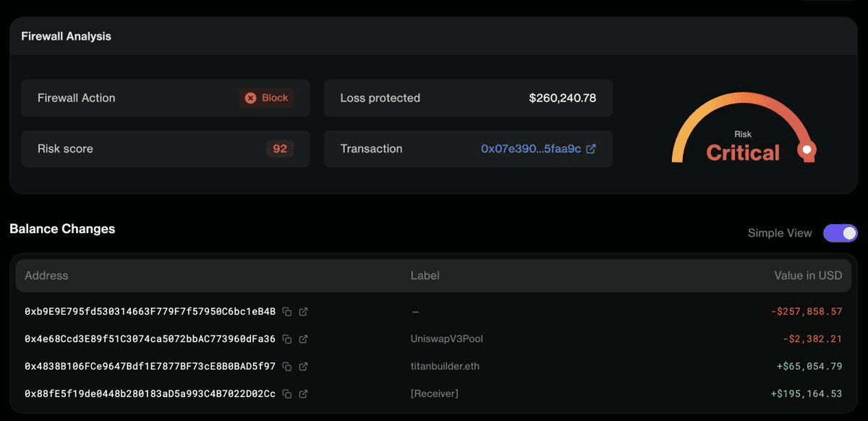Click the risk score 92 badge
The image size is (868, 421).
280,149
